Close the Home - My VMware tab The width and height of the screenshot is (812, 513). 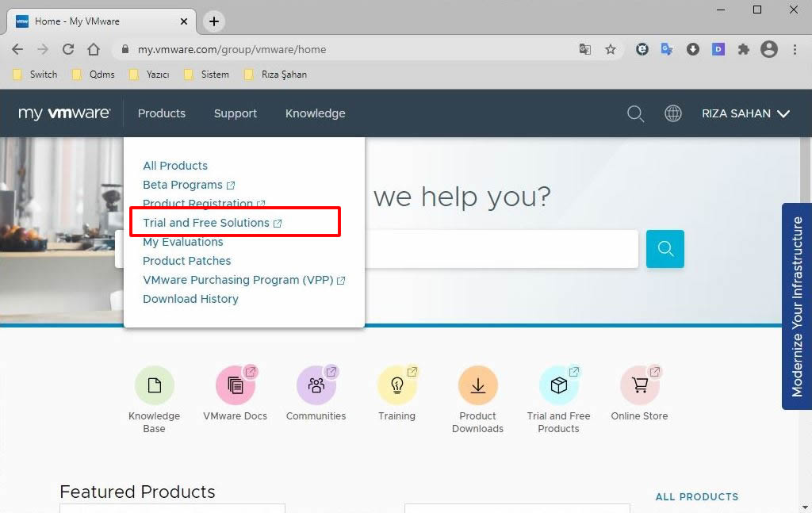click(x=184, y=21)
